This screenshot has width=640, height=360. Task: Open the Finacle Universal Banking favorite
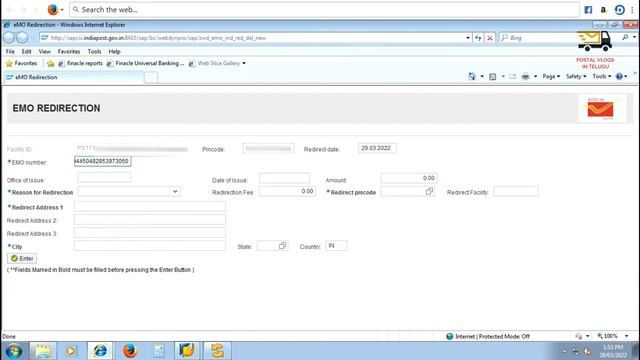click(145, 63)
